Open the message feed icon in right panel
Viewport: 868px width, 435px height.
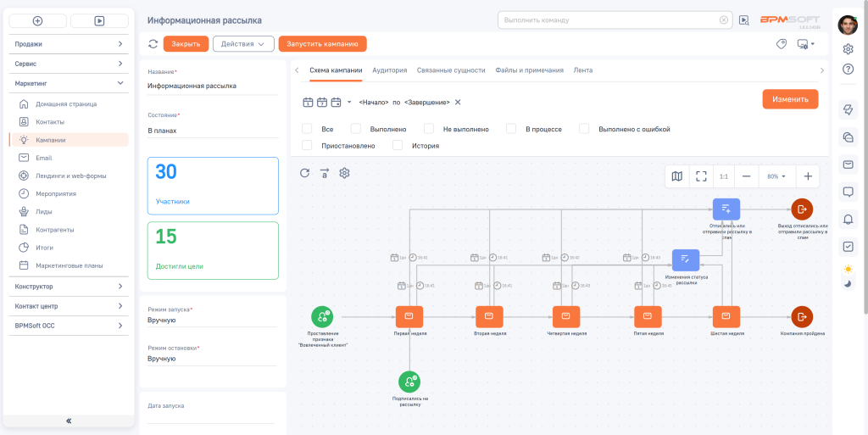tap(848, 192)
